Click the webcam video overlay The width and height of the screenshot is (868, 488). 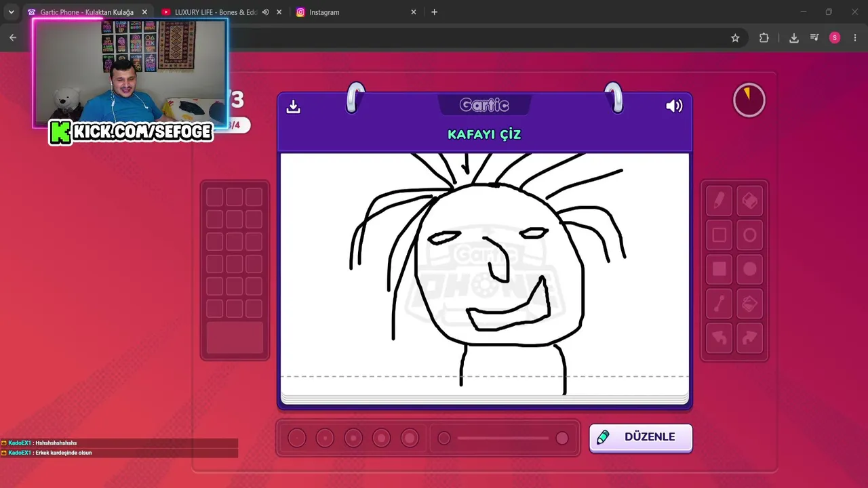click(x=130, y=73)
